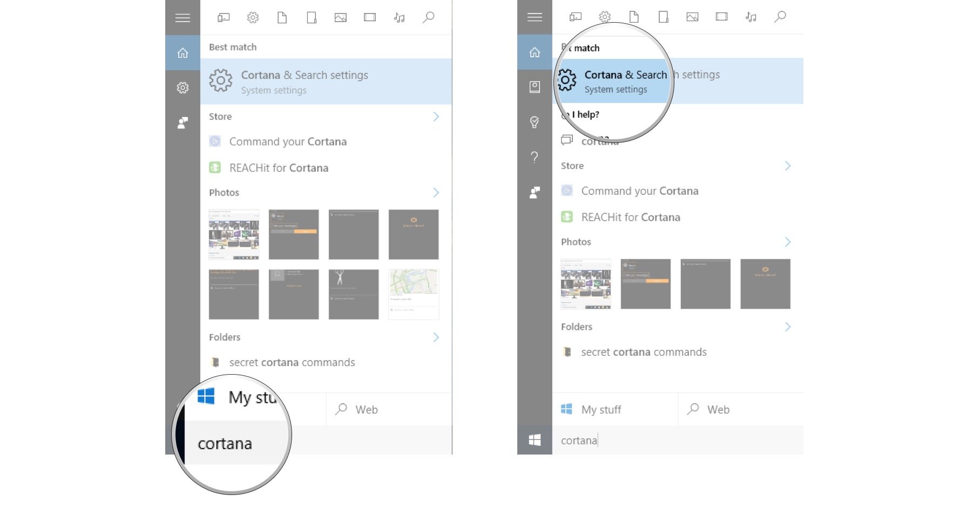Filter by Documents icon in right screenshot
The image size is (980, 515).
click(634, 17)
